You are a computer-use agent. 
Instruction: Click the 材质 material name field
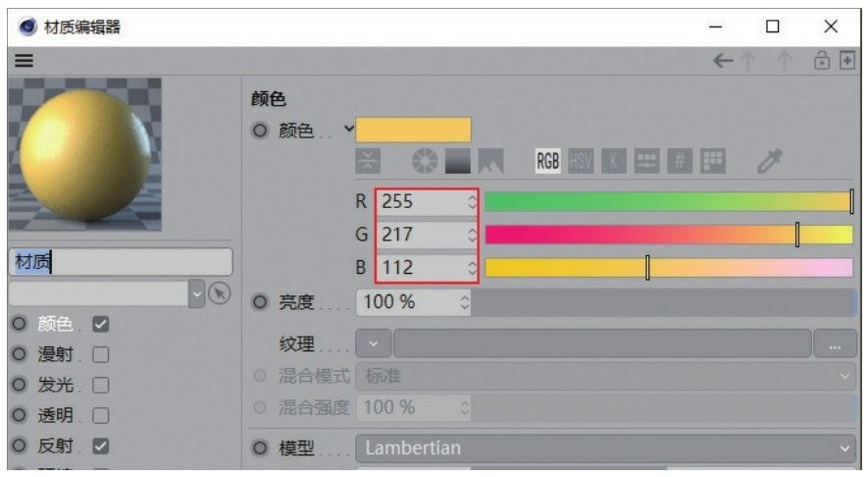[121, 261]
